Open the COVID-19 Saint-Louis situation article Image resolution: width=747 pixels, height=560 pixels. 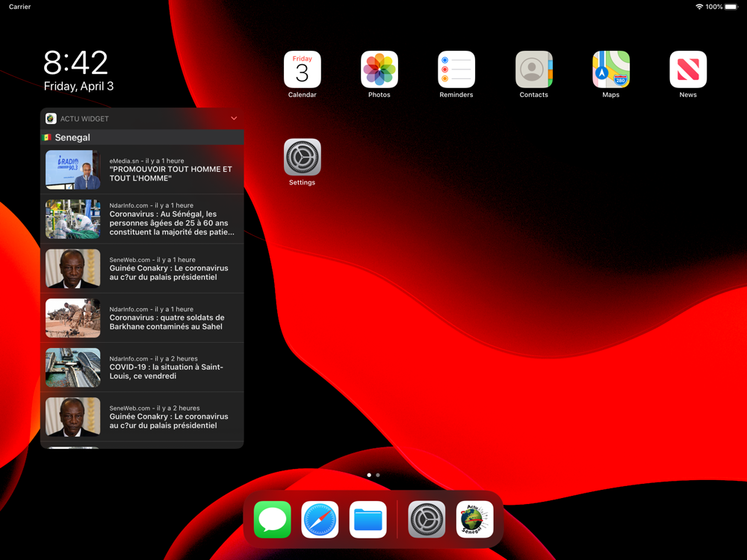[x=142, y=367]
